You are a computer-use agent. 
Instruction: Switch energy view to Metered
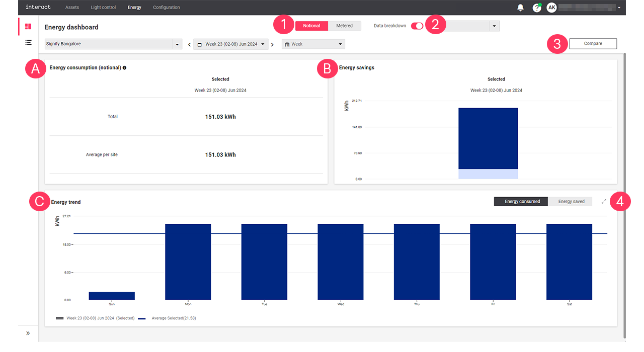pos(345,25)
